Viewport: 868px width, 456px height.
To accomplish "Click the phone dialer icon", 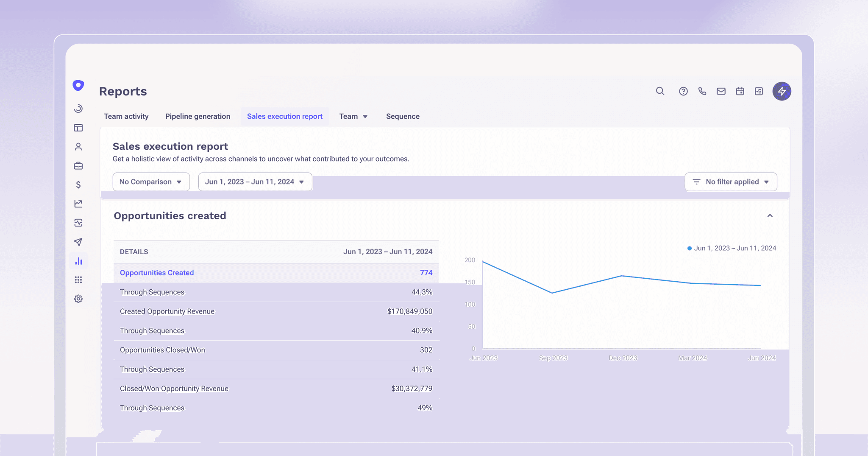I will pos(702,91).
